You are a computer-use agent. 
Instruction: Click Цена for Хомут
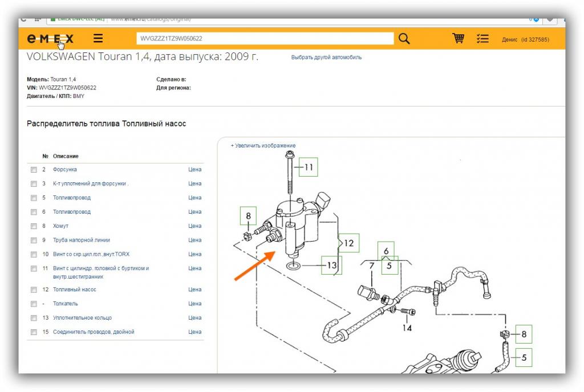(195, 226)
